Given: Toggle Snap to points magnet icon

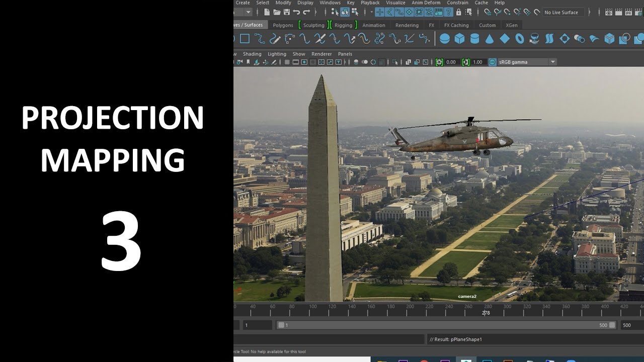Looking at the screenshot, I should click(x=507, y=12).
